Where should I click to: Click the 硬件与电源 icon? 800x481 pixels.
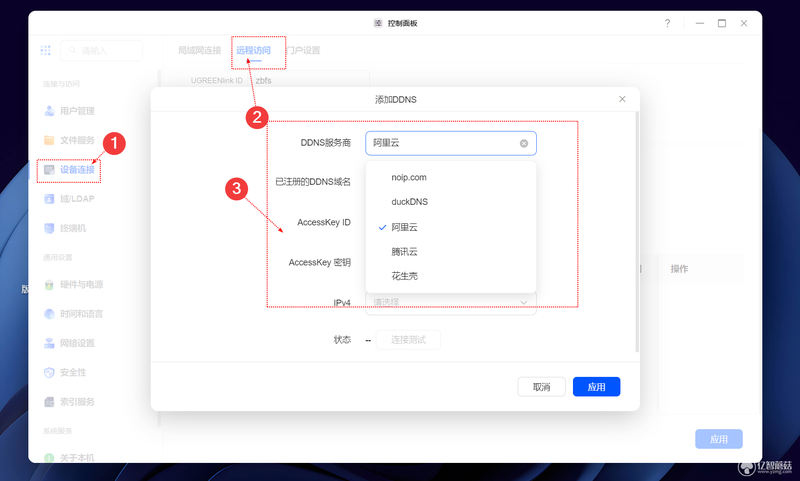coord(49,284)
